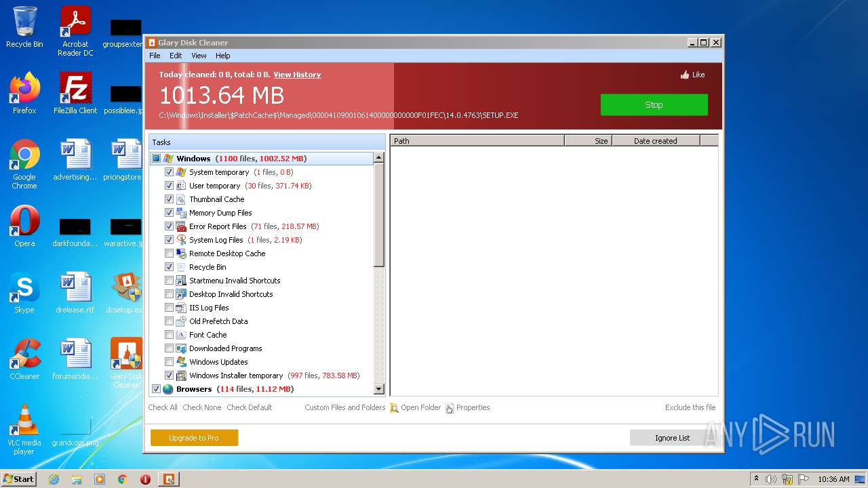The width and height of the screenshot is (868, 488).
Task: Toggle the Browsers category checkbox
Action: 156,389
